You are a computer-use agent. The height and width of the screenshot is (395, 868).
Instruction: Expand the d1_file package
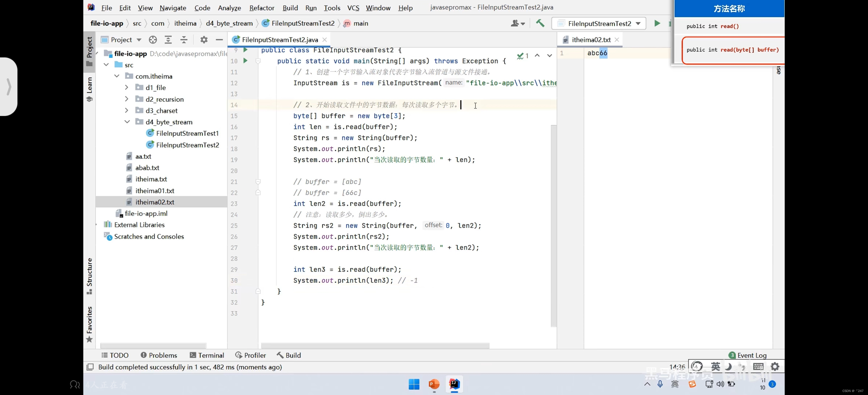pos(127,88)
